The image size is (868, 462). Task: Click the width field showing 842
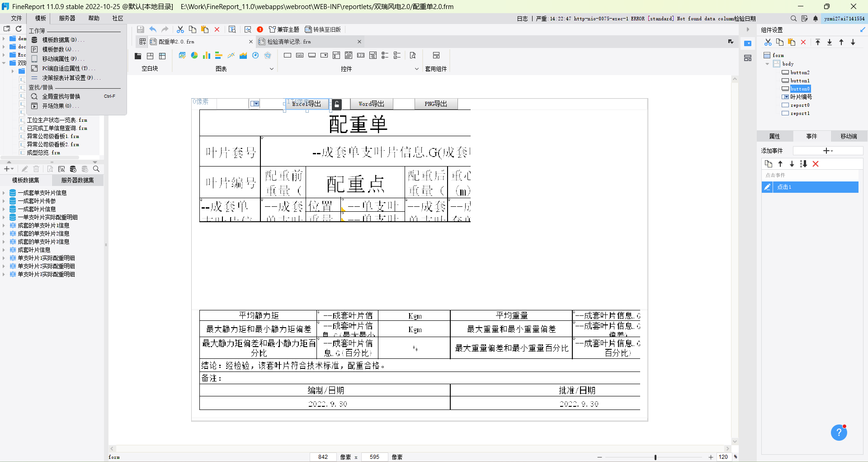[x=323, y=457]
